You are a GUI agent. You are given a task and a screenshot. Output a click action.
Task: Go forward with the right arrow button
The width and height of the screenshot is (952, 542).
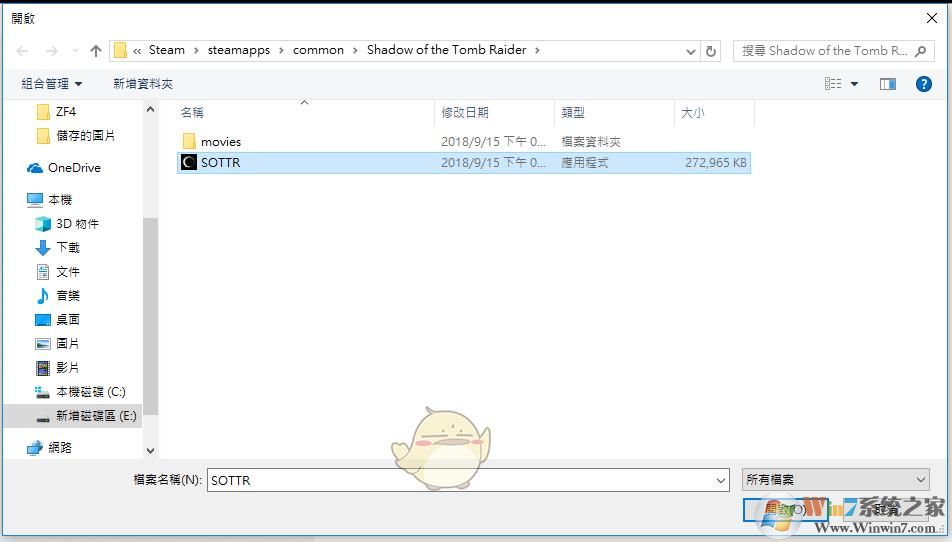(x=52, y=51)
